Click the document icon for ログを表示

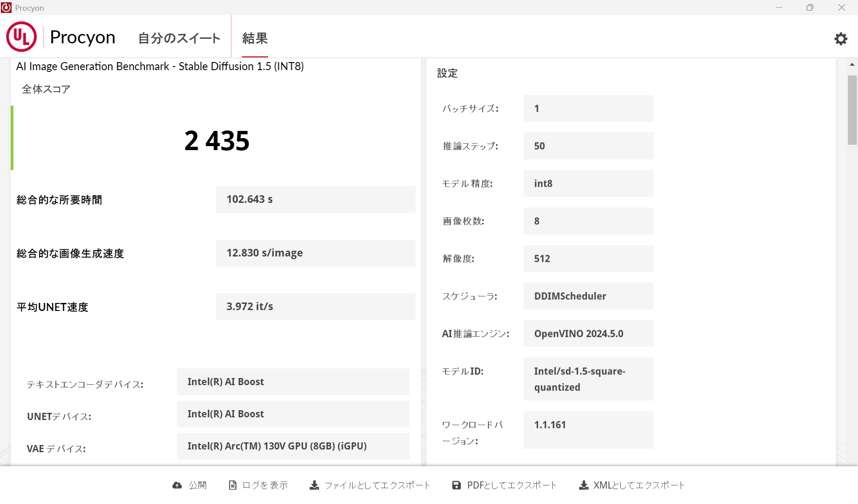click(232, 485)
